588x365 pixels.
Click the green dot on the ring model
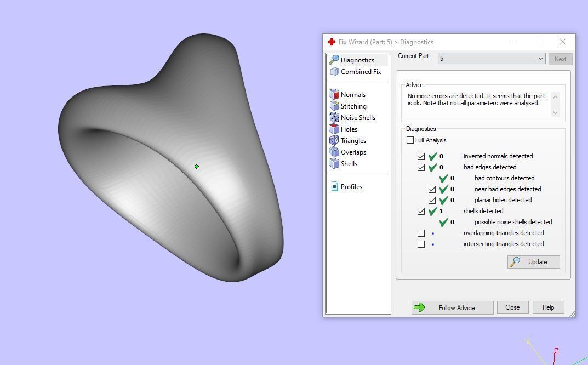tap(197, 167)
